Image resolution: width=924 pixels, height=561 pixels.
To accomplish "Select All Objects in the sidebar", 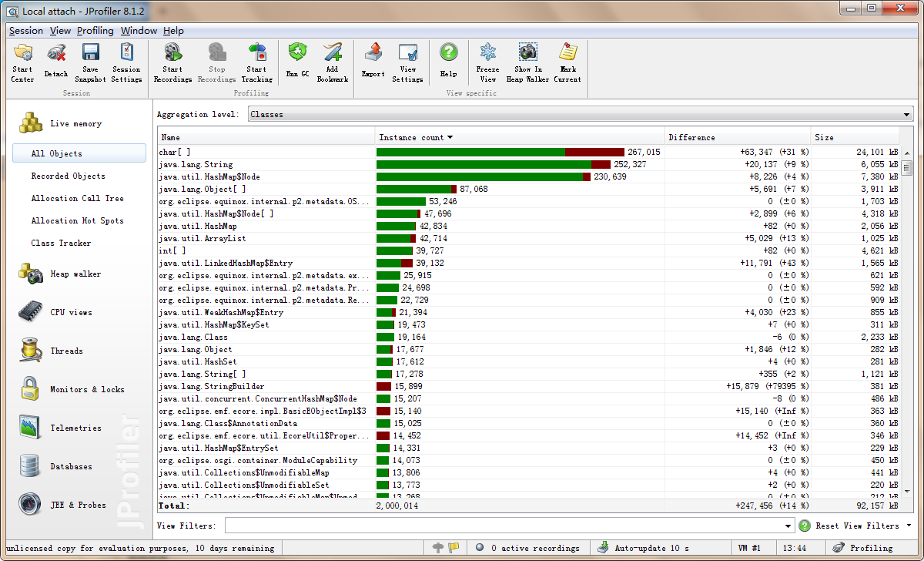I will pos(79,153).
